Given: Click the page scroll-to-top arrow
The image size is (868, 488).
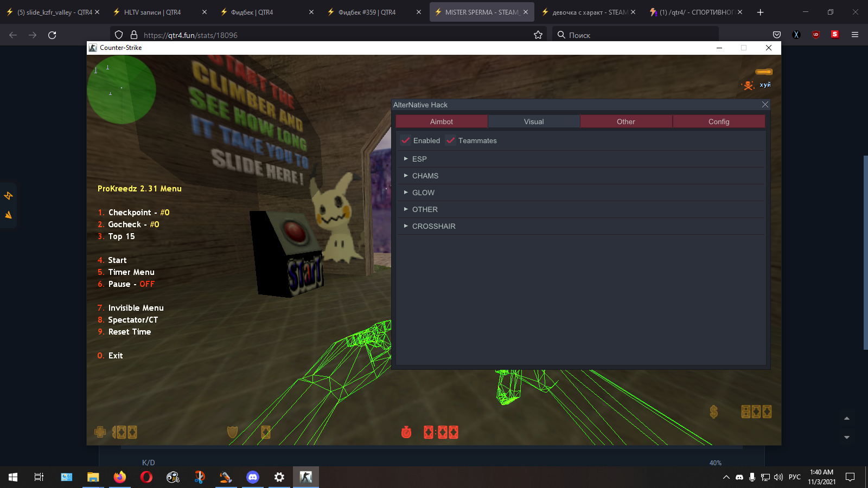Looking at the screenshot, I should point(846,419).
